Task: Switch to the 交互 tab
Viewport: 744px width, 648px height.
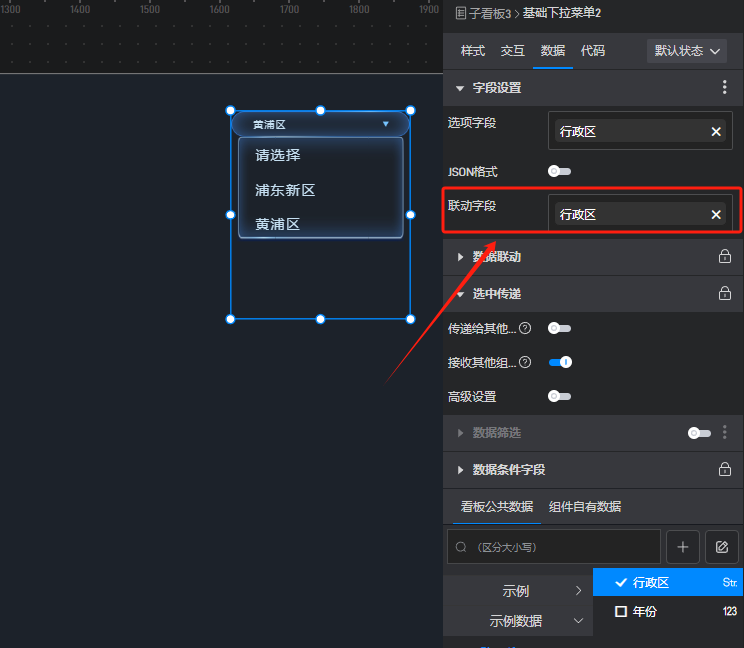Action: 512,50
